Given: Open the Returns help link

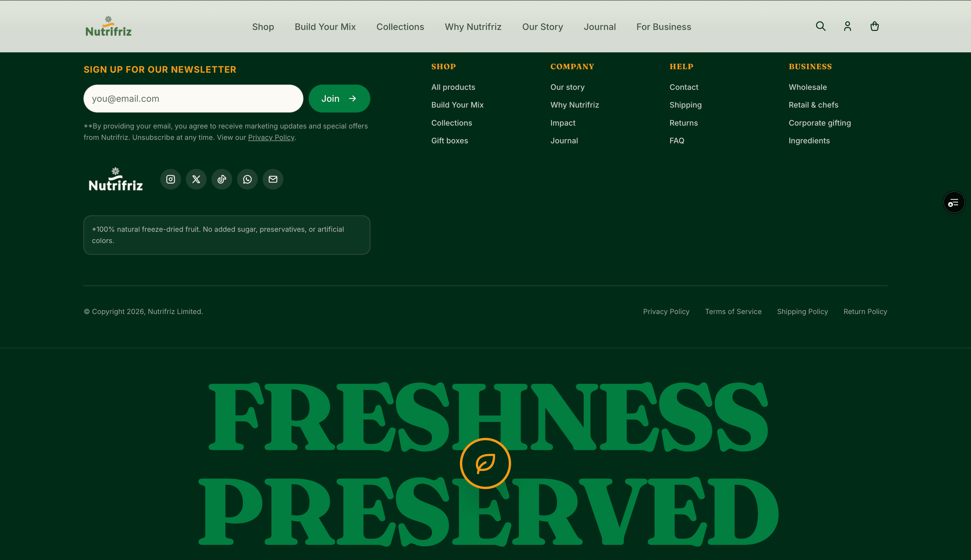Looking at the screenshot, I should point(684,123).
